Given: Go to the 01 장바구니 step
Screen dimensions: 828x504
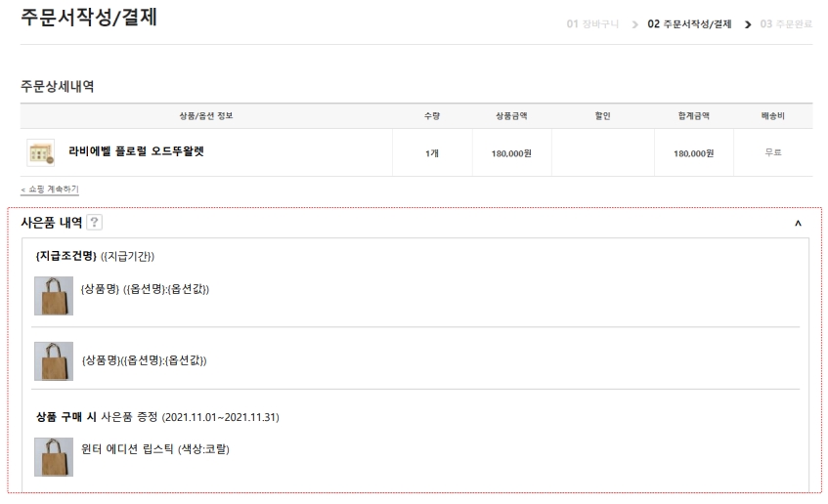Looking at the screenshot, I should [593, 22].
